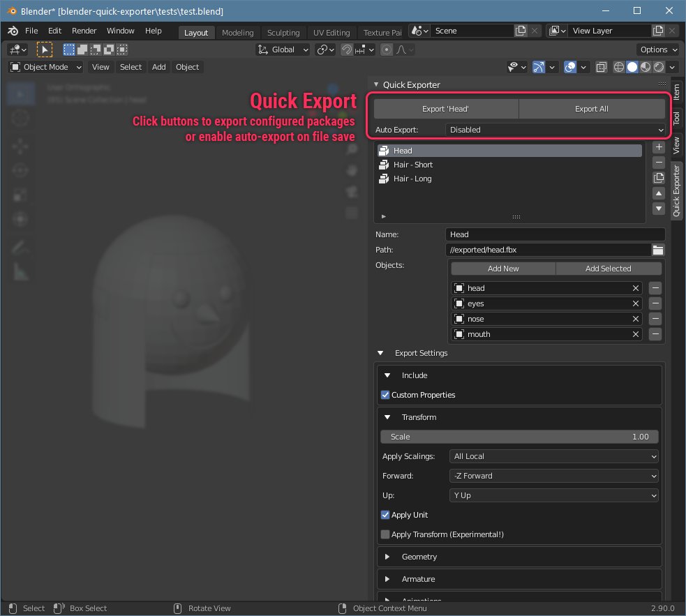Toggle X-ray view icon

tap(602, 68)
